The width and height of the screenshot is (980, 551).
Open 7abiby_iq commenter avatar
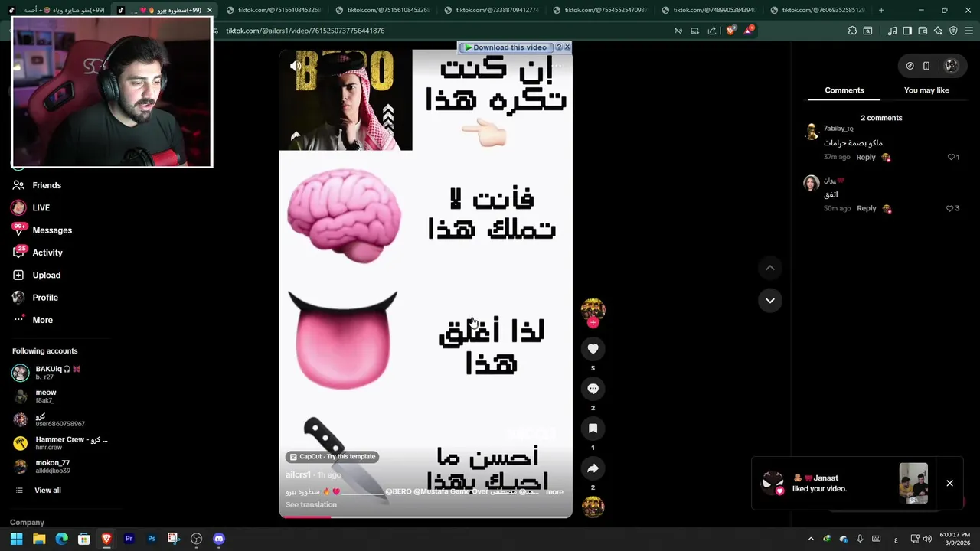812,132
